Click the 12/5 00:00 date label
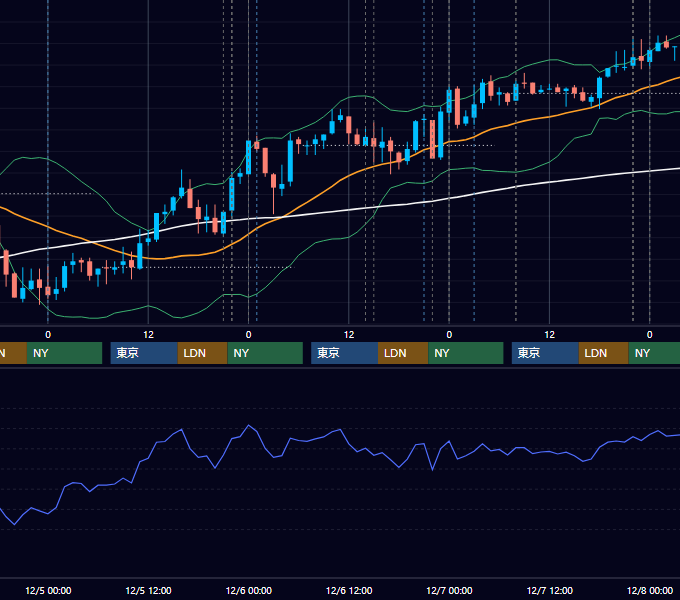680x600 pixels. click(48, 590)
